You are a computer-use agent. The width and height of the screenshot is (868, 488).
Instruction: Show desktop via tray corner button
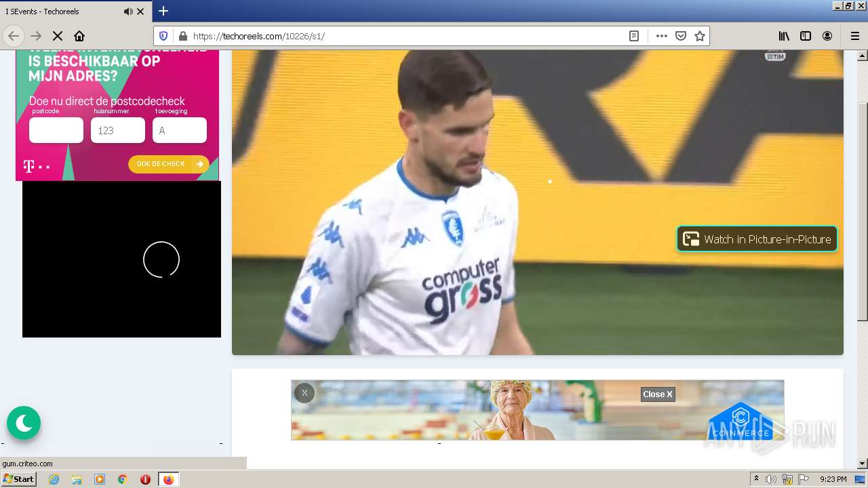pyautogui.click(x=860, y=479)
